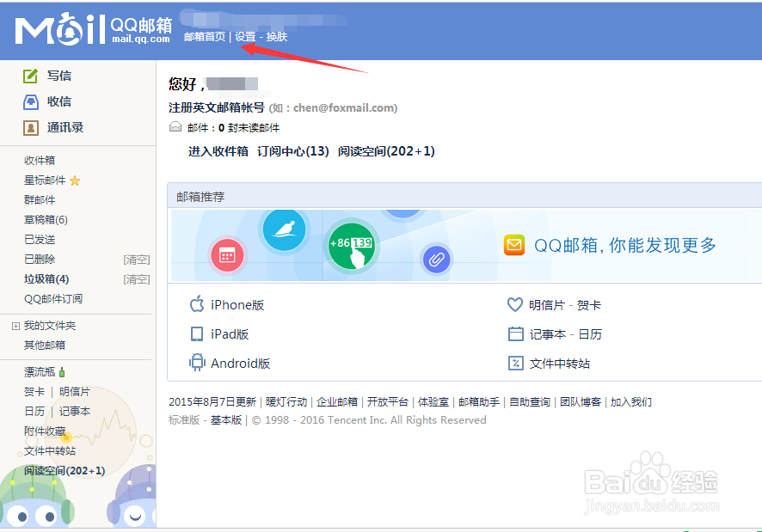The image size is (762, 532).
Task: Click the receive mail (收信) inbox icon
Action: click(31, 101)
